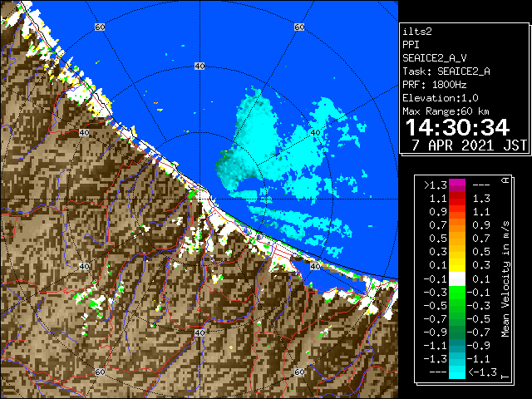This screenshot has height=399, width=532.
Task: Click the white near-zero velocity band
Action: click(457, 279)
